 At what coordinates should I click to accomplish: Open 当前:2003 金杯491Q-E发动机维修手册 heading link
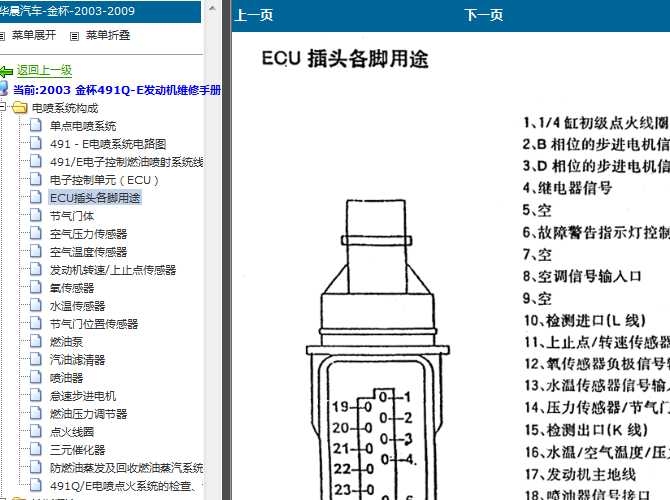coord(117,90)
